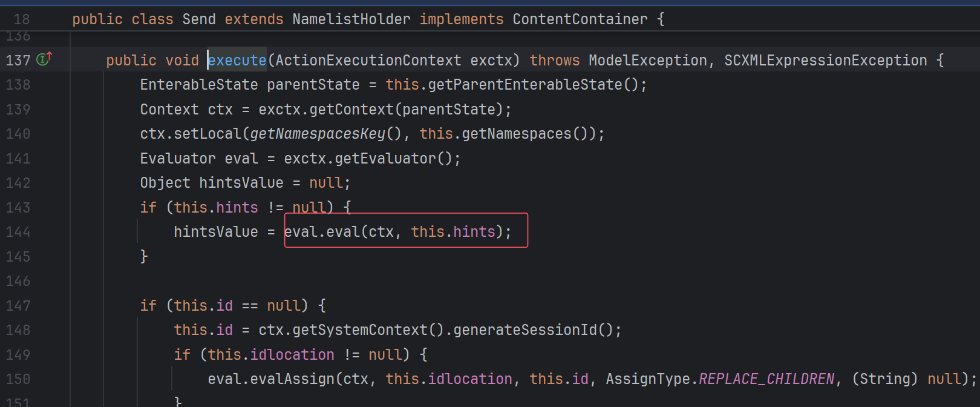Viewport: 980px width, 407px height.
Task: Click the AssignType class reference
Action: click(647, 379)
